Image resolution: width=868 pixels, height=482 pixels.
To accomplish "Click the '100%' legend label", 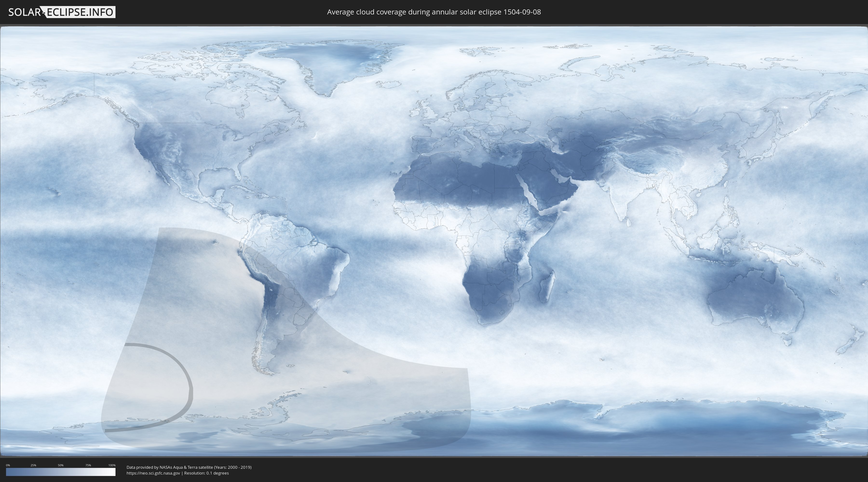I will click(112, 465).
